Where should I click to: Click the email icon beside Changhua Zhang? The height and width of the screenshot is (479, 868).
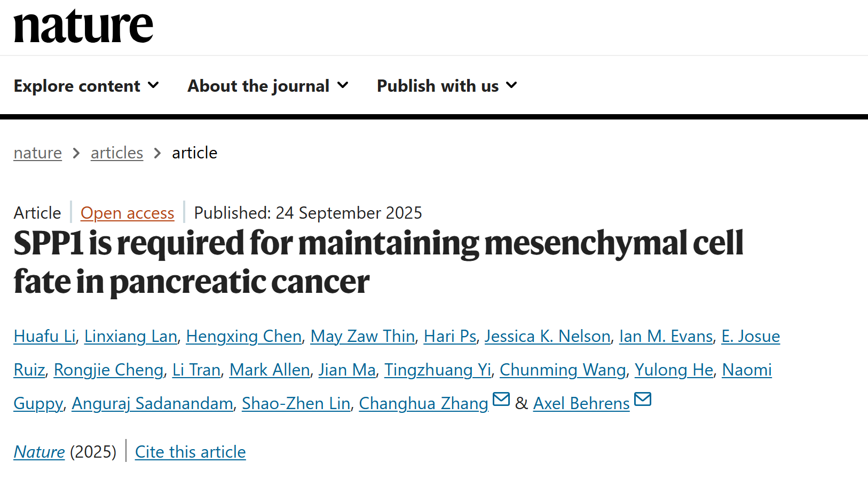[501, 399]
